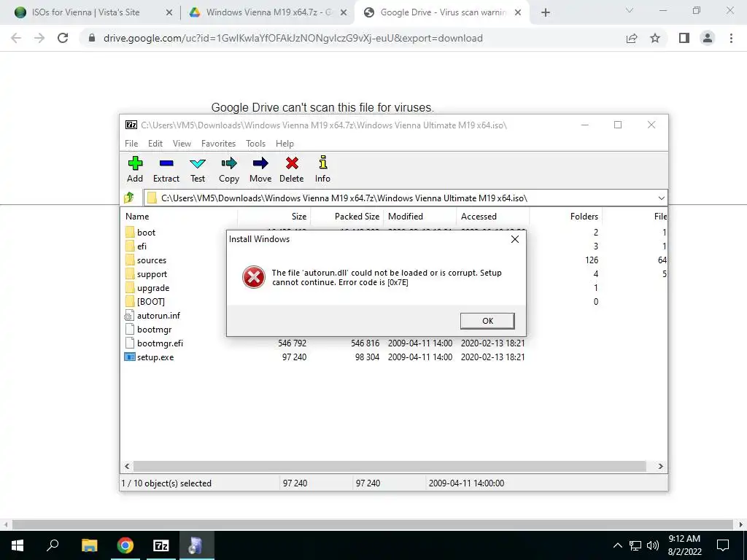The height and width of the screenshot is (560, 747).
Task: Click the taskbar clock showing 9:12 AM
Action: 684,545
